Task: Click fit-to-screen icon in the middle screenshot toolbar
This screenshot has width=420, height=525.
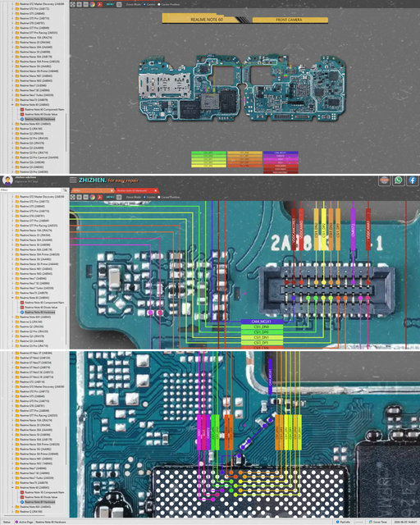Action: [x=73, y=197]
